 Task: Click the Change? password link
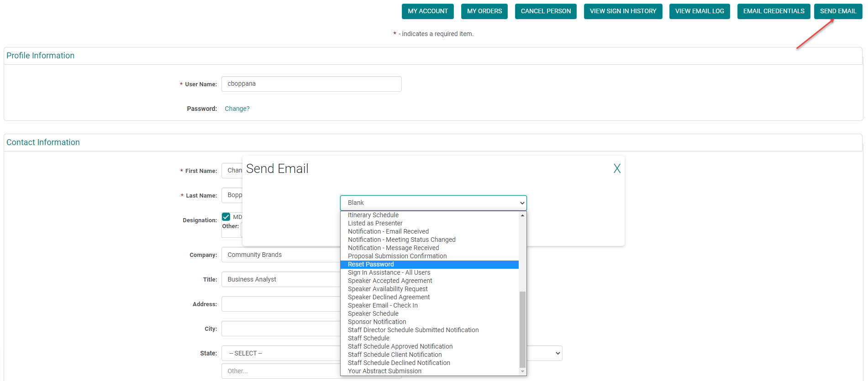(237, 109)
